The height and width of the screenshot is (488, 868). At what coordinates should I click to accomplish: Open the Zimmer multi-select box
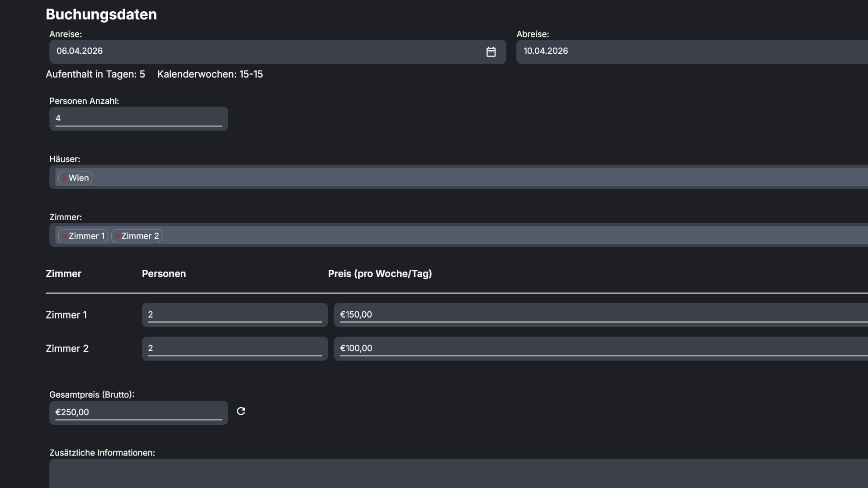(x=458, y=235)
